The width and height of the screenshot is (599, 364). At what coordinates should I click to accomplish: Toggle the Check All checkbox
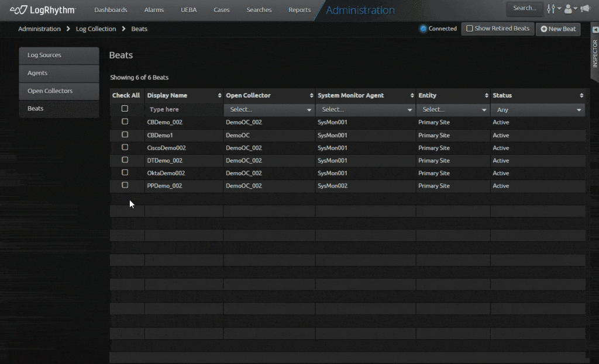pos(125,108)
